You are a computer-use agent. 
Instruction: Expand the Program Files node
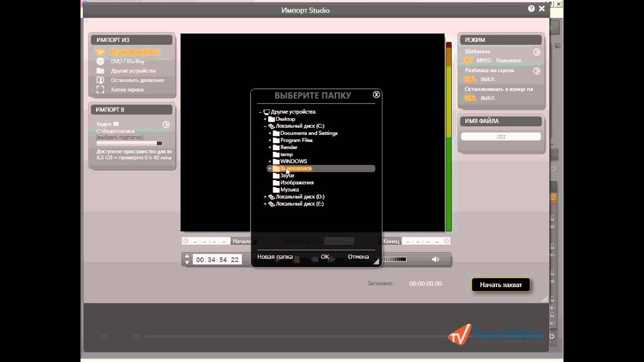[x=270, y=140]
